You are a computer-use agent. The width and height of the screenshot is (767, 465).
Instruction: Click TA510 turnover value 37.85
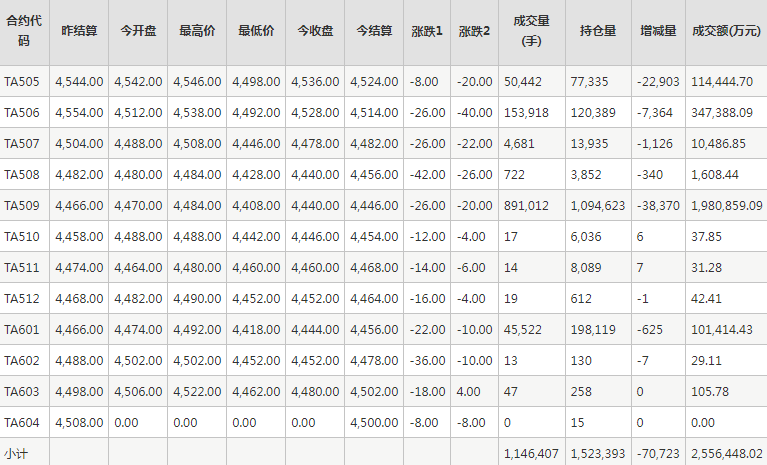click(x=706, y=237)
